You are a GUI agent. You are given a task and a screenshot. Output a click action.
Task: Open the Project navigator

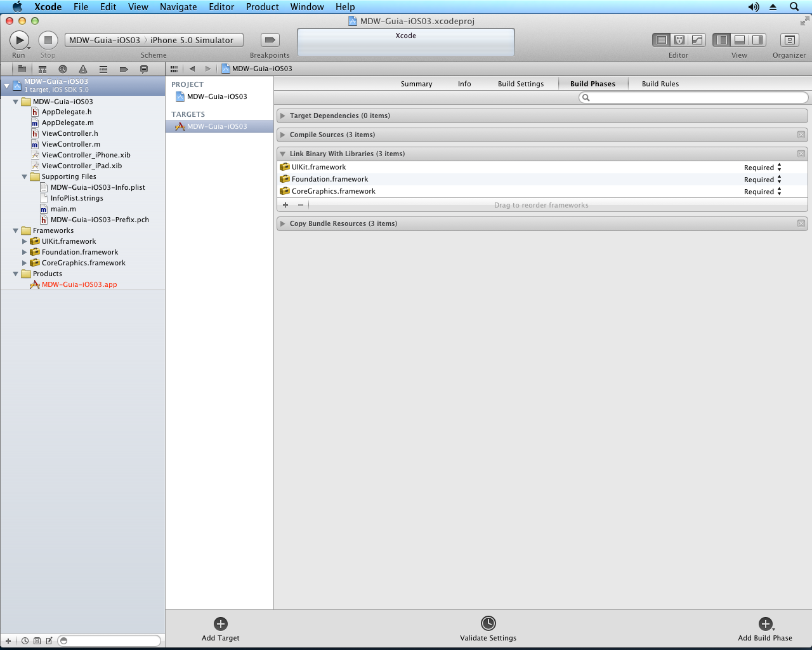coord(22,69)
